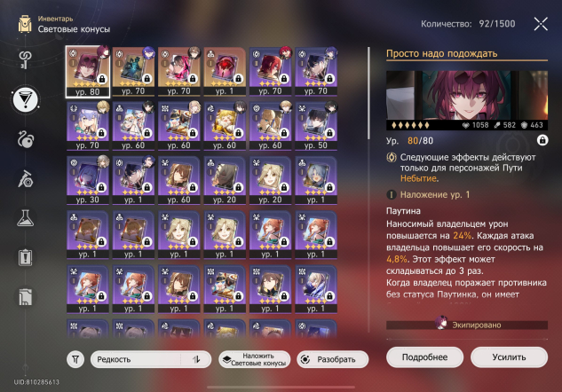This screenshot has width=562, height=392.
Task: Open the Редкость sort dropdown
Action: [x=136, y=359]
